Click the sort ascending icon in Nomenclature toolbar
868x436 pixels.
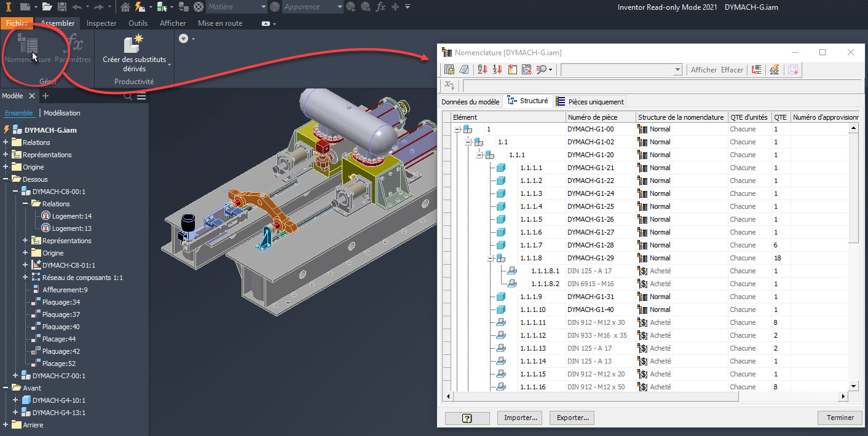[482, 70]
